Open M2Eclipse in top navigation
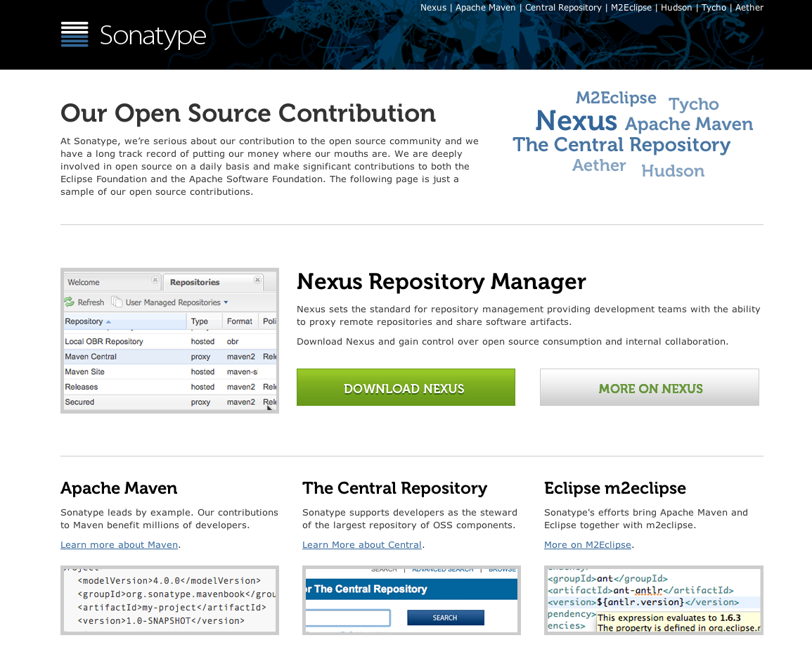 [631, 8]
